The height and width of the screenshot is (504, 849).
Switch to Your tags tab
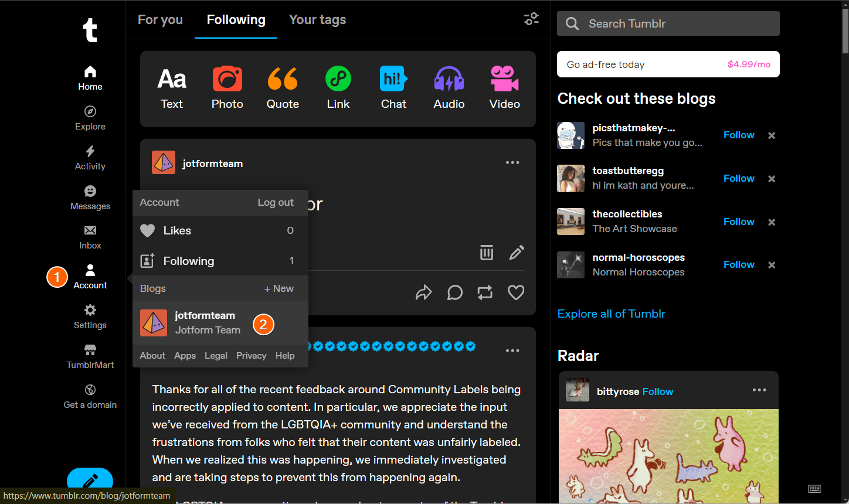pos(317,19)
